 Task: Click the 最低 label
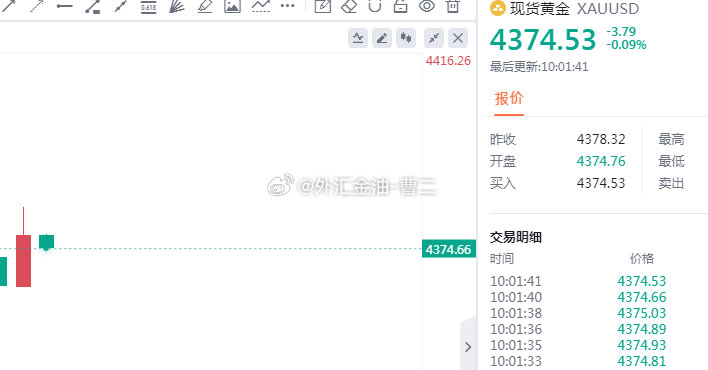click(671, 161)
